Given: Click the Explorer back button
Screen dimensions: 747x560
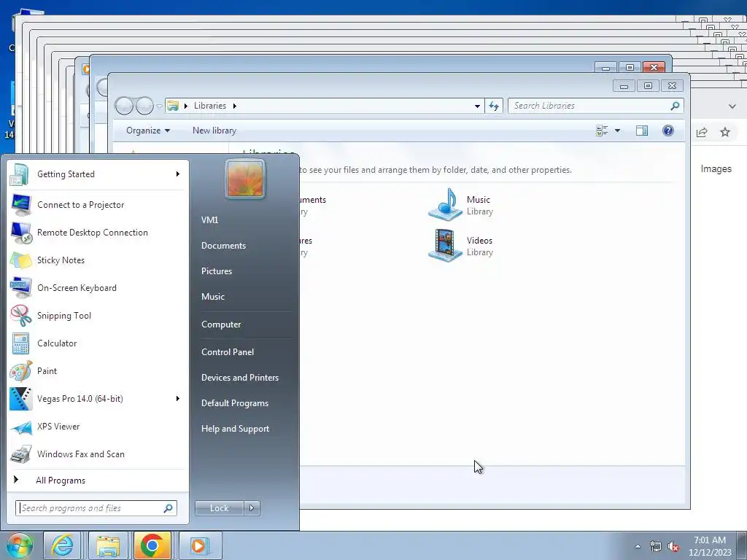Looking at the screenshot, I should click(x=124, y=106).
